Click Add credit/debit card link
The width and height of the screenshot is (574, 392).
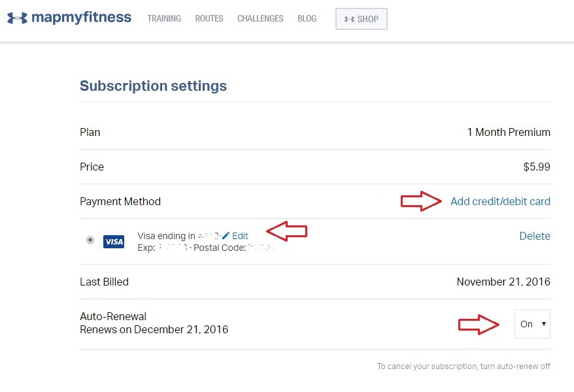[500, 201]
